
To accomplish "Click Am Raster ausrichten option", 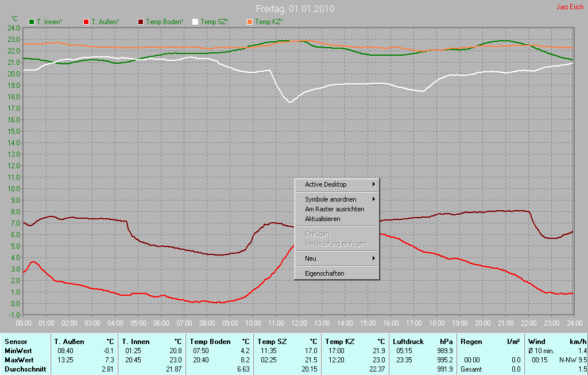I will 334,209.
